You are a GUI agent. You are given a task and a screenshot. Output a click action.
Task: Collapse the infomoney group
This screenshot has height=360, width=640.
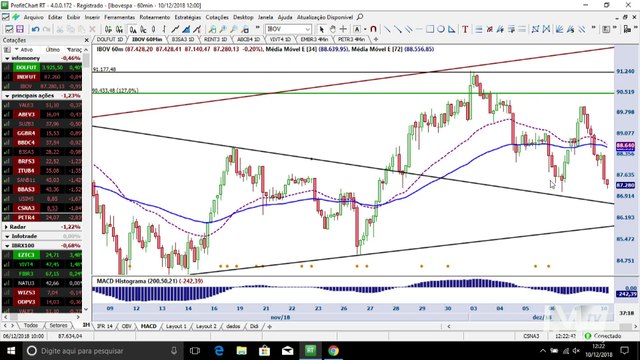coord(7,58)
